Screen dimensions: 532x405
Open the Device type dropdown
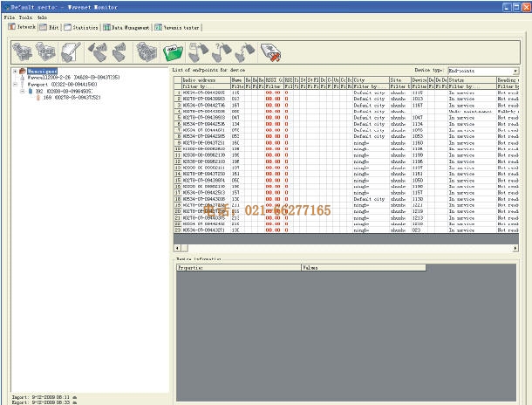click(515, 71)
